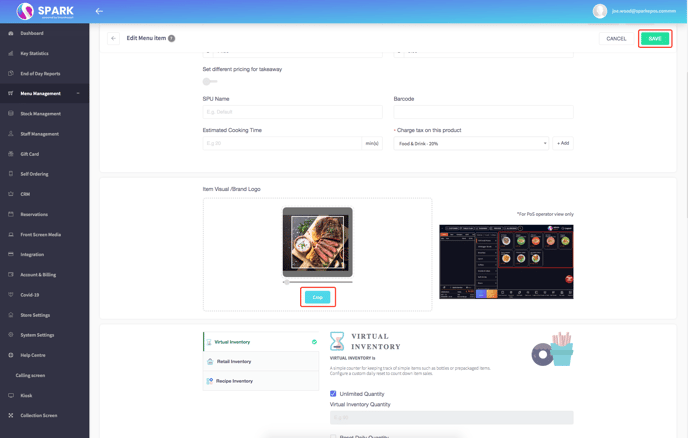Click the CANCEL button
Image resolution: width=688 pixels, height=438 pixels.
[x=616, y=39]
